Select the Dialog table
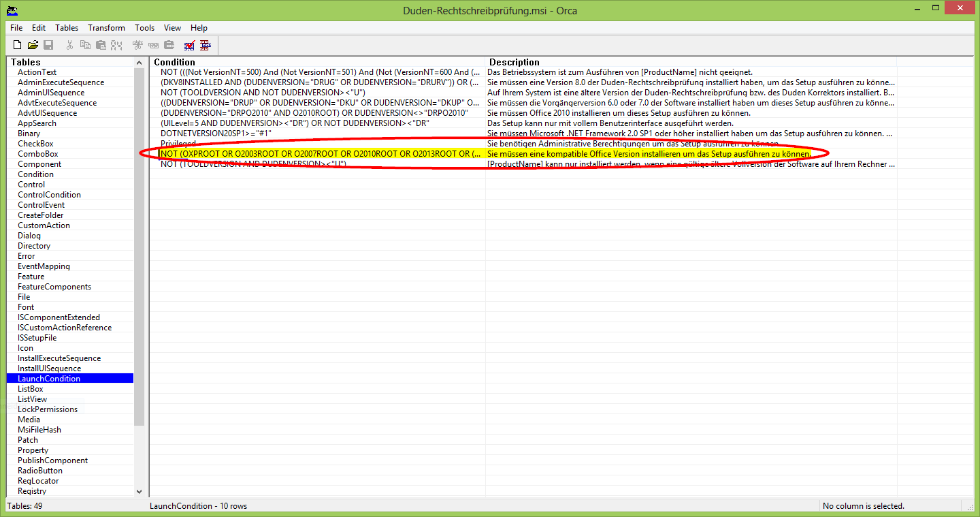This screenshot has height=517, width=980. click(x=29, y=236)
